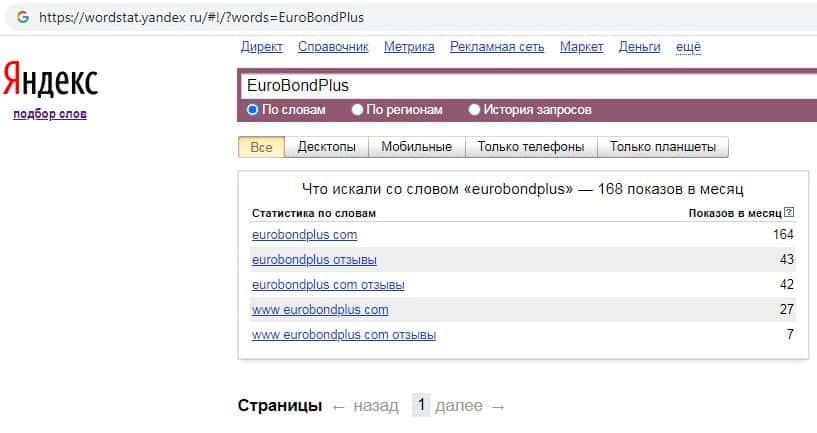
Task: Click the 'подбор слов' link
Action: (50, 114)
